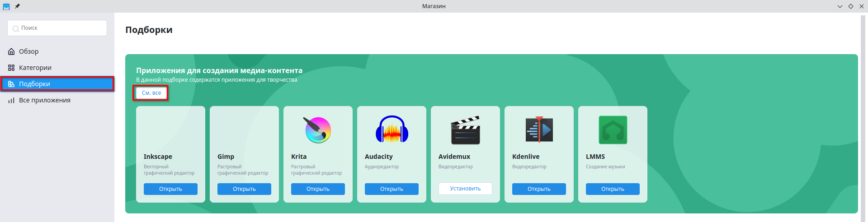Select the Подборки sidebar item
Image resolution: width=868 pixels, height=222 pixels.
(x=34, y=84)
